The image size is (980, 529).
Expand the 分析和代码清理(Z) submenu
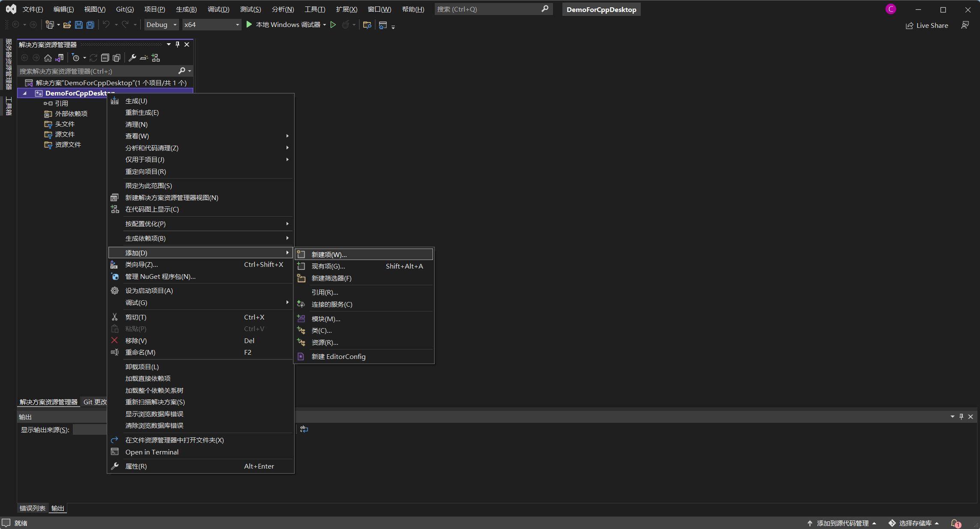click(201, 148)
